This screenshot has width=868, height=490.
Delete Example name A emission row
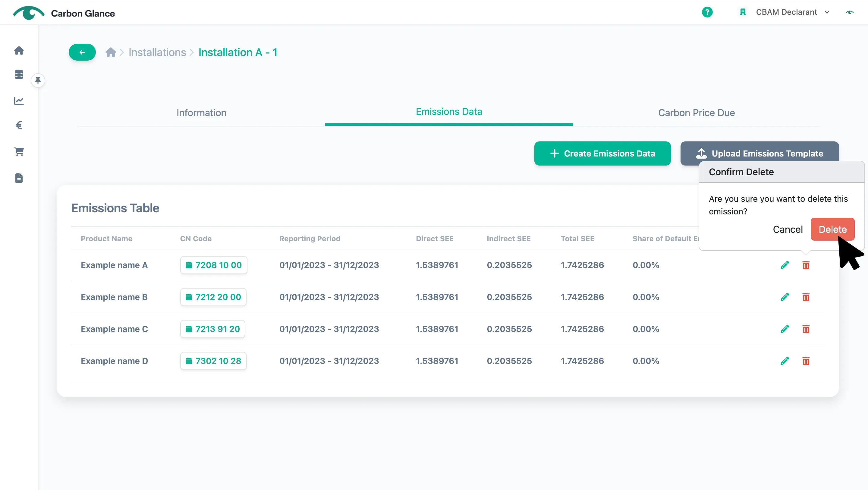806,265
